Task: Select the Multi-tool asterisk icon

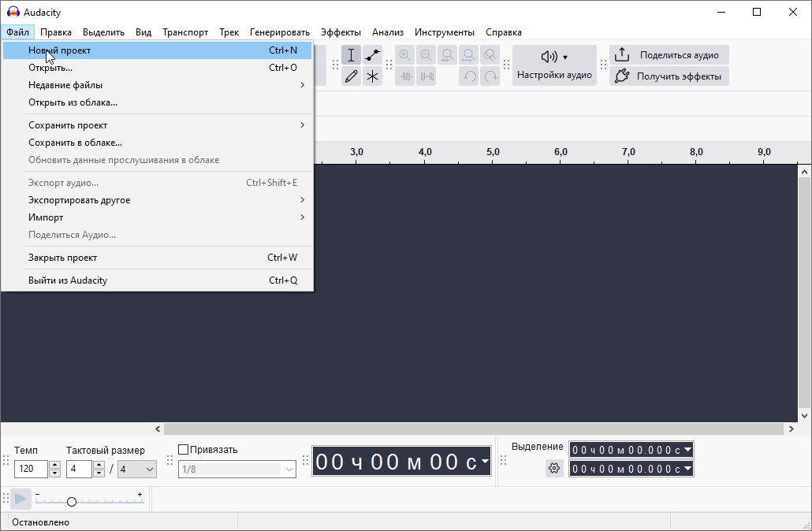Action: pyautogui.click(x=372, y=76)
